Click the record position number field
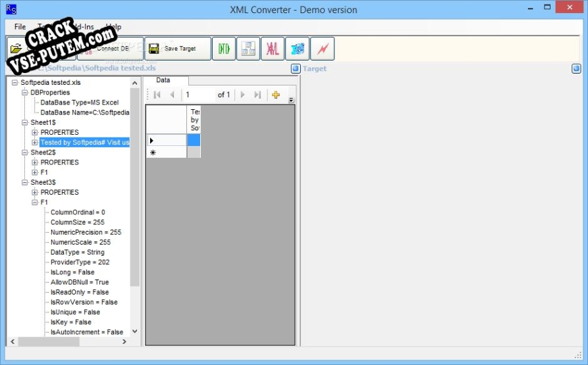Image resolution: width=588 pixels, height=365 pixels. pyautogui.click(x=199, y=95)
